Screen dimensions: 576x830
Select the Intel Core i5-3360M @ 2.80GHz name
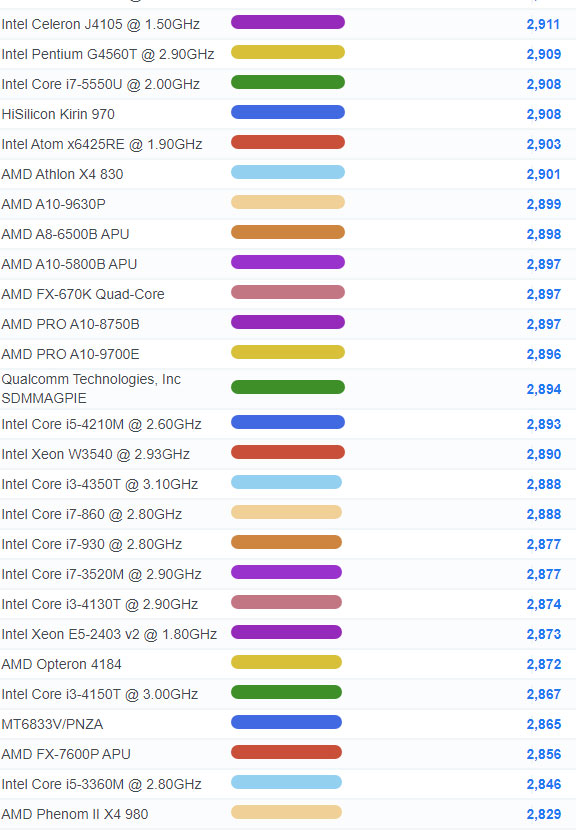point(102,784)
